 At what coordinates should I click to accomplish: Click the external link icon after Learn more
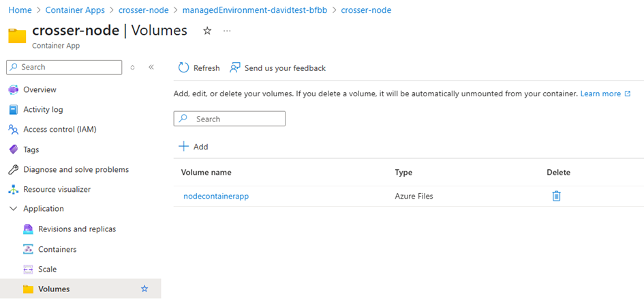pyautogui.click(x=627, y=93)
